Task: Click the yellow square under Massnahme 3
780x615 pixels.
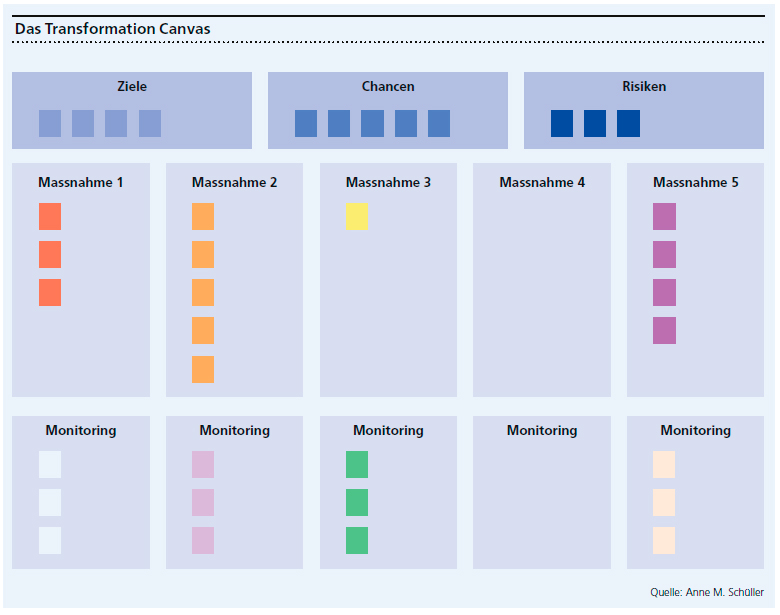Action: 356,217
